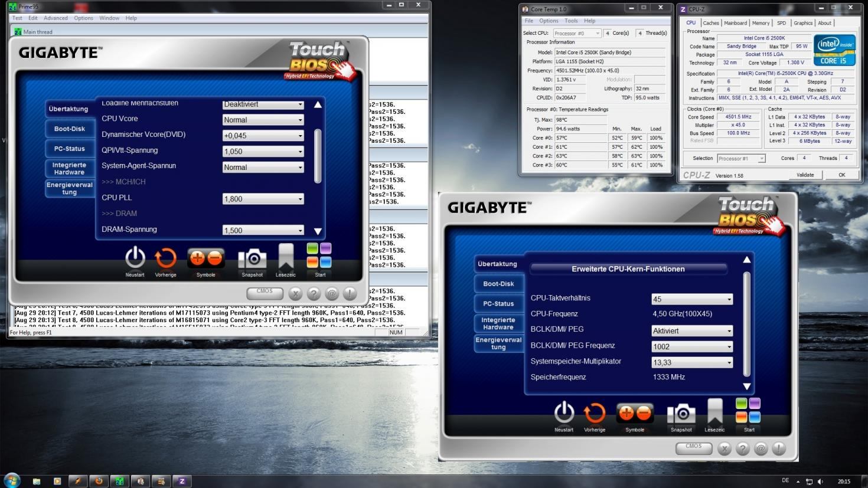Image resolution: width=868 pixels, height=488 pixels.
Task: Select Integrierte Hardware tab in right TouchBIOS window
Action: point(498,323)
